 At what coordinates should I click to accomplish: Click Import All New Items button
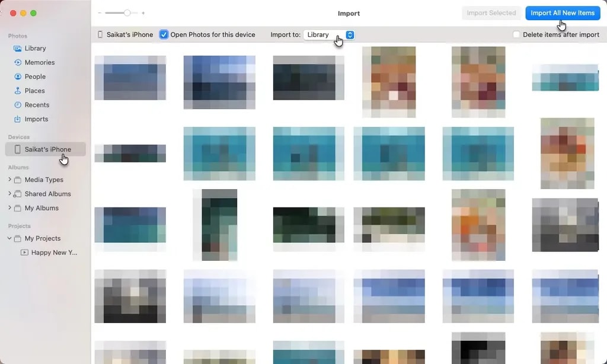[x=563, y=13]
